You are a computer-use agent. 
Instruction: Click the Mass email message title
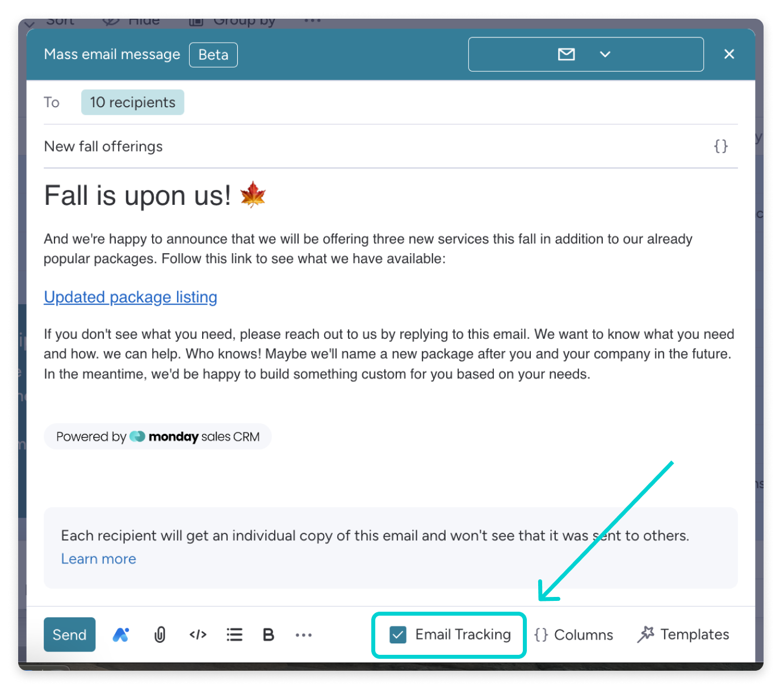[112, 54]
